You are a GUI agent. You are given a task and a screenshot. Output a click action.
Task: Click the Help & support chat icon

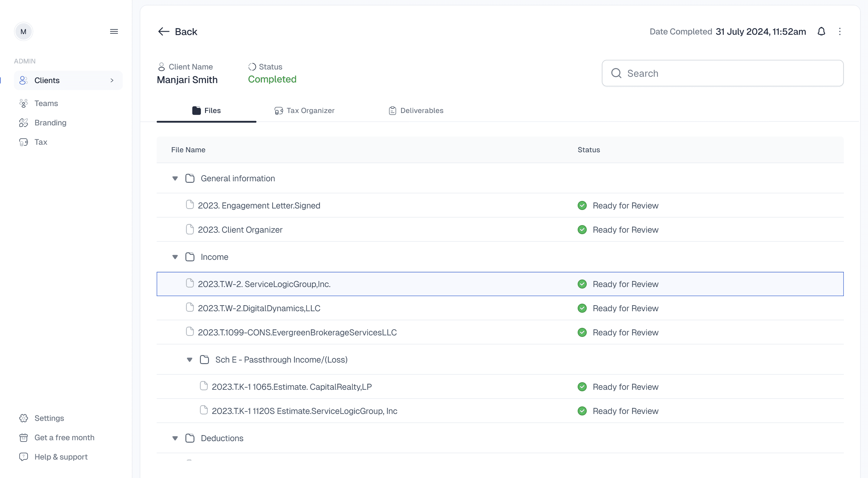tap(23, 457)
